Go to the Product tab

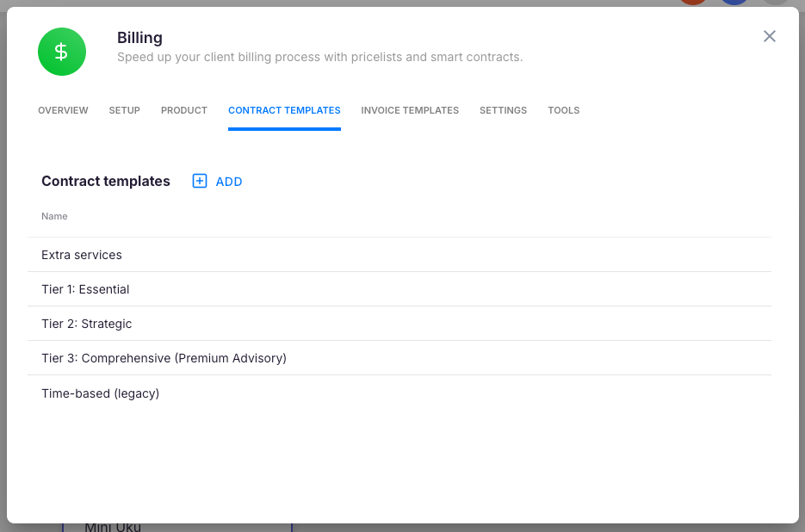coord(184,110)
